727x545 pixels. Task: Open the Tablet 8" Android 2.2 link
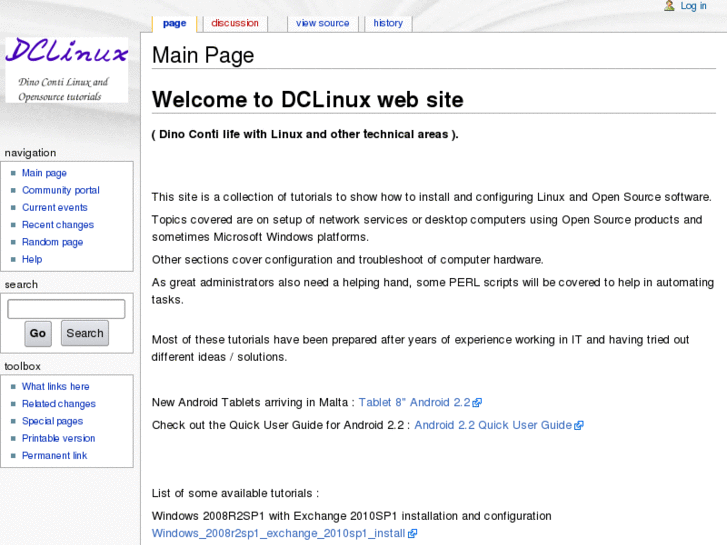click(x=415, y=402)
